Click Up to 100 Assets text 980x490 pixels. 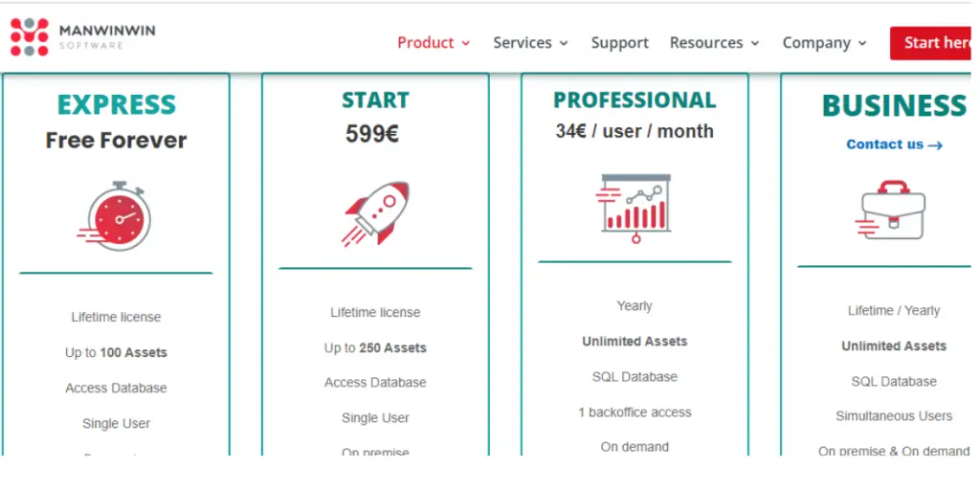click(116, 352)
